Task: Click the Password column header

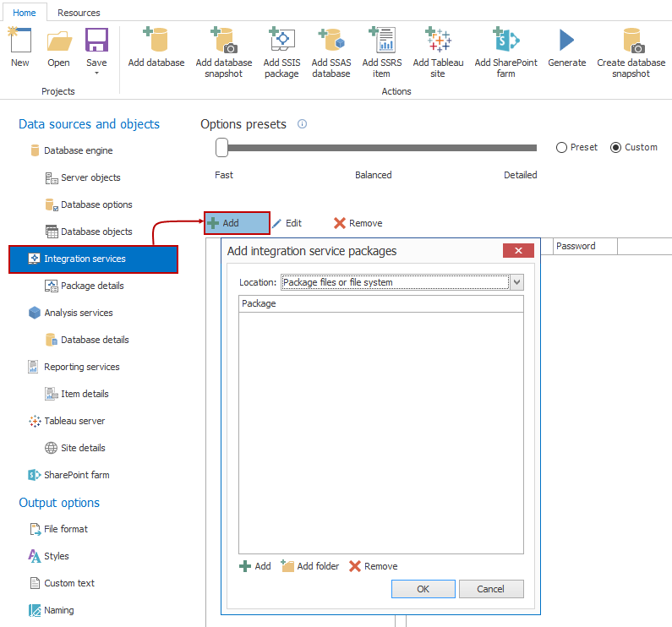Action: coord(585,246)
